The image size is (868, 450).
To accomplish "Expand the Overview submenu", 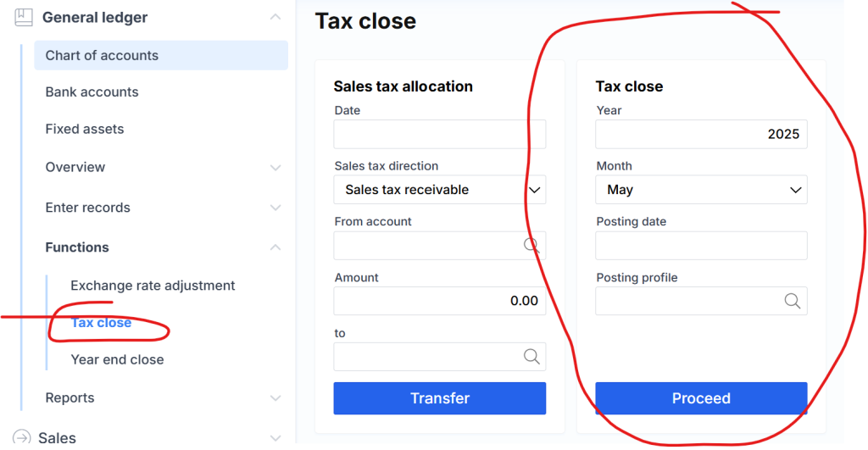I will [x=275, y=168].
